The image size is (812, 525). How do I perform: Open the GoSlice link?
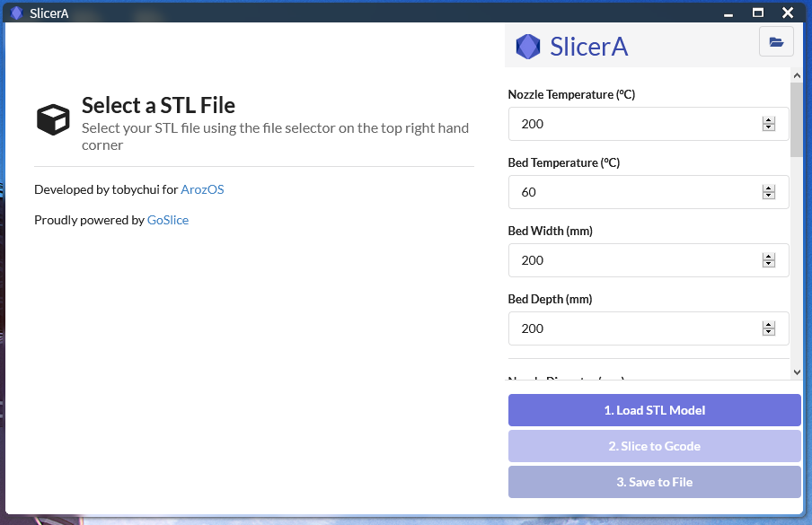coord(168,220)
